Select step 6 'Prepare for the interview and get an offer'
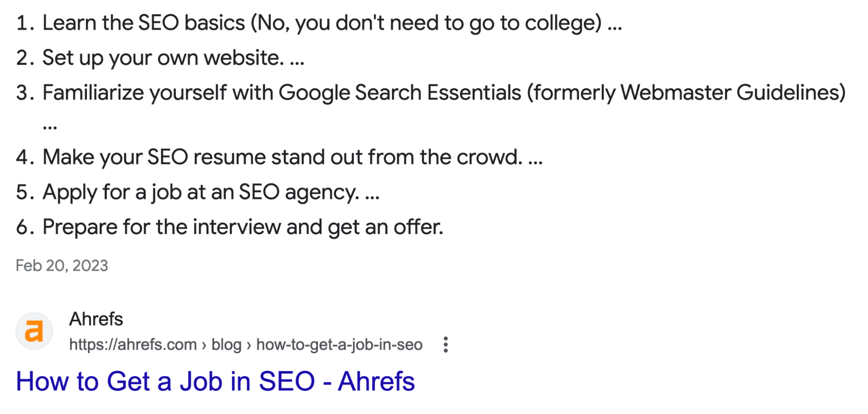Screen dimensions: 868x414 coord(244,226)
